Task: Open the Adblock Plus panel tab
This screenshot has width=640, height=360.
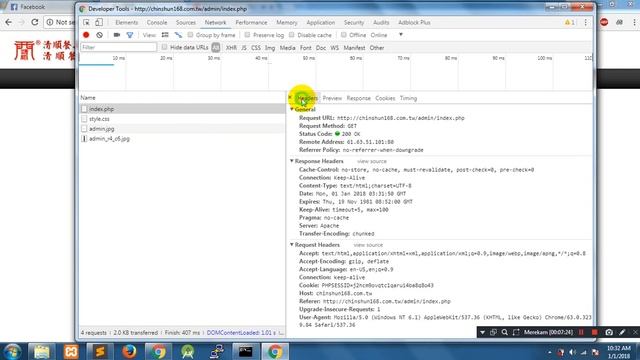Action: (414, 22)
